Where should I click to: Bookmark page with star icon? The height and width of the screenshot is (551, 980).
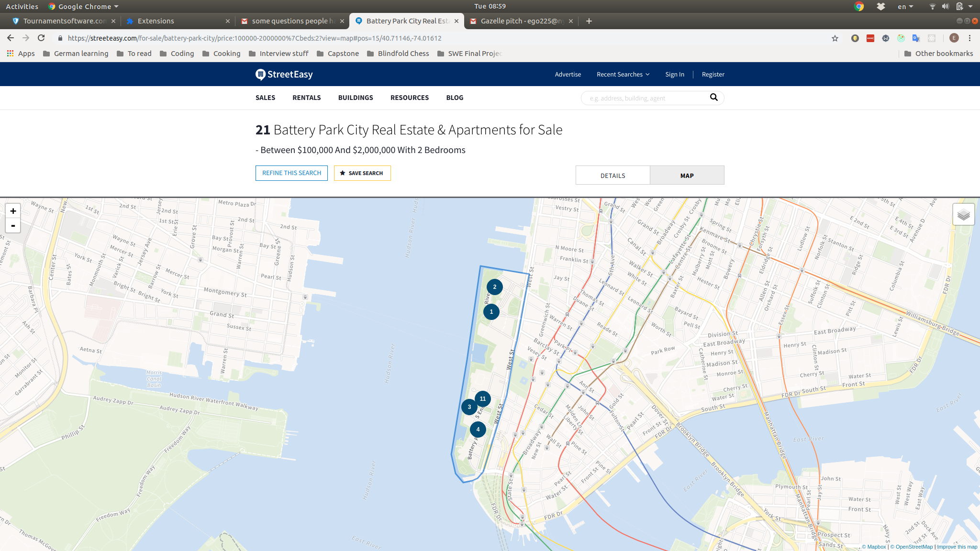[x=835, y=38]
